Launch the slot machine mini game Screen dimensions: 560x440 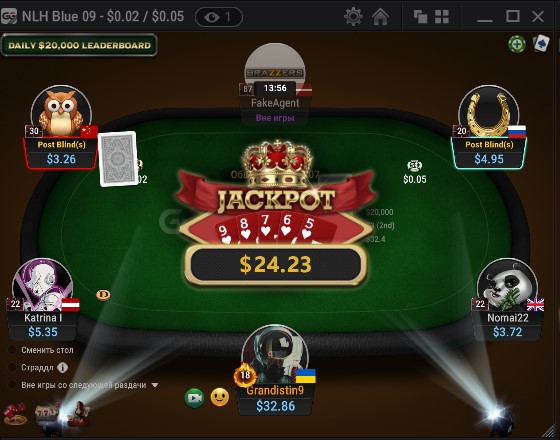coord(46,413)
